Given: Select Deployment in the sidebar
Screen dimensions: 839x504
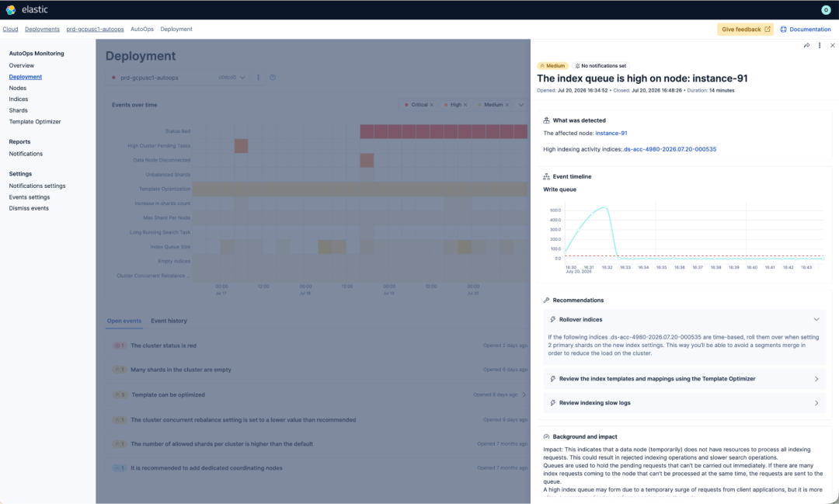Looking at the screenshot, I should tap(25, 77).
